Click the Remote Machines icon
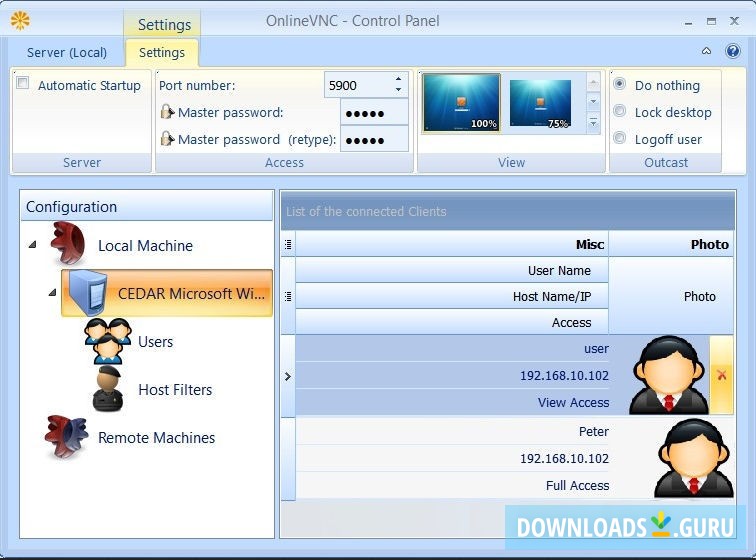Screen dimensions: 756x560 pyautogui.click(x=67, y=436)
